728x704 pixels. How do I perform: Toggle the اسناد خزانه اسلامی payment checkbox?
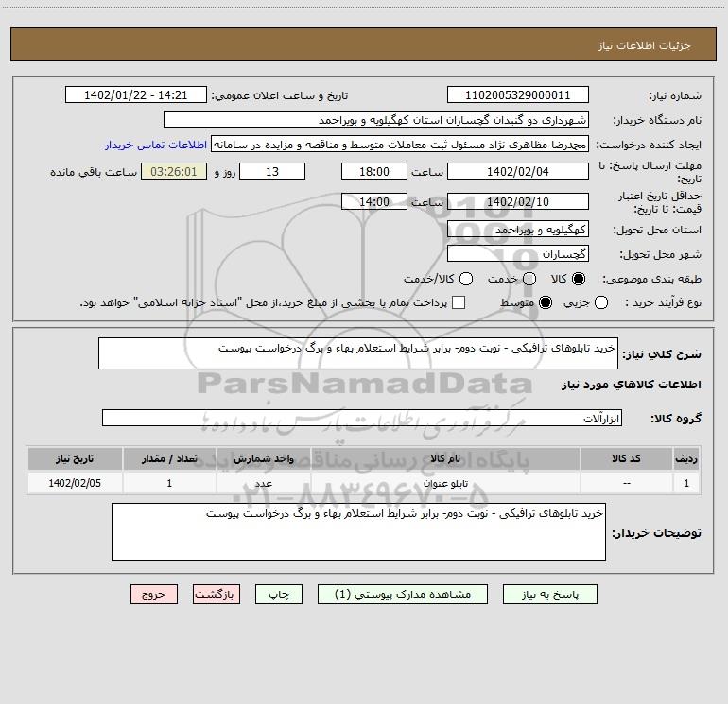click(459, 302)
